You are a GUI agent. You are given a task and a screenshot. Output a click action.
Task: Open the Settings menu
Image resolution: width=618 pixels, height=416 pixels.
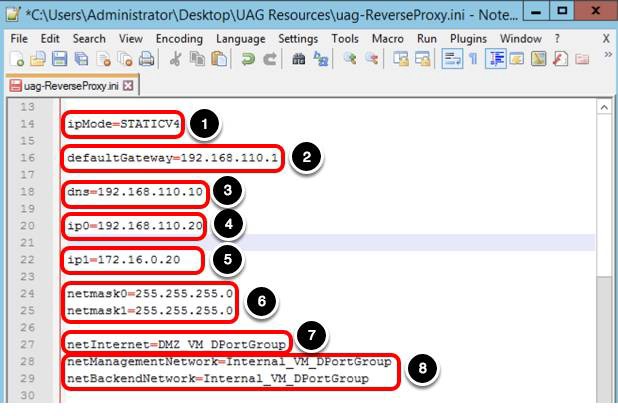pos(298,39)
